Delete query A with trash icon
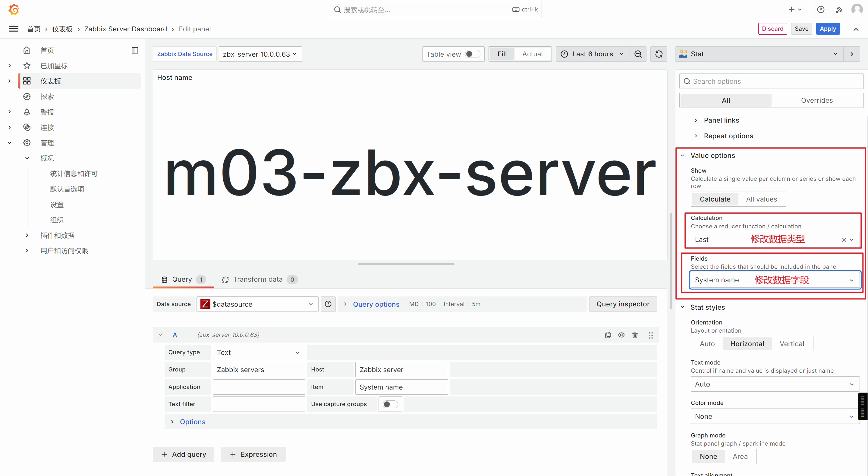 click(635, 334)
